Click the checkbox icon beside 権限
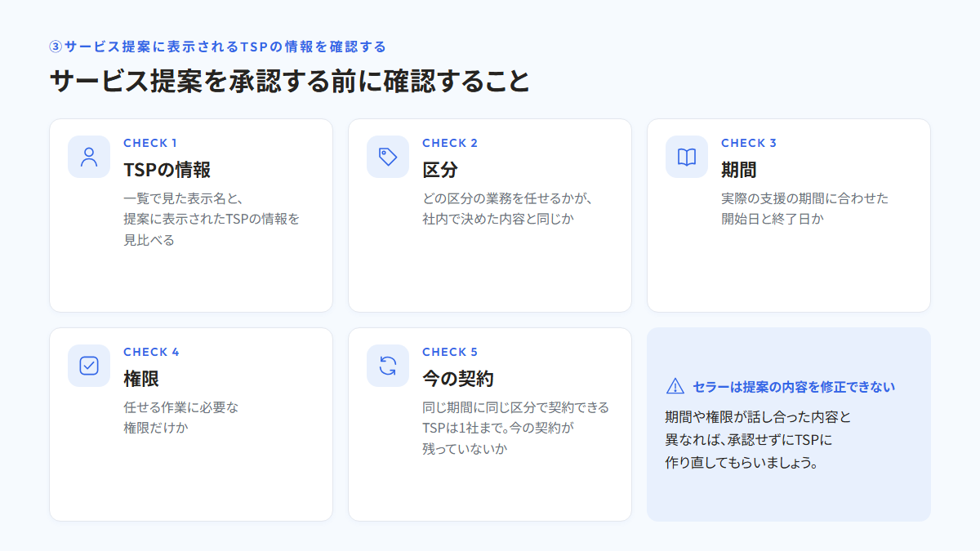980x551 pixels. 89,366
